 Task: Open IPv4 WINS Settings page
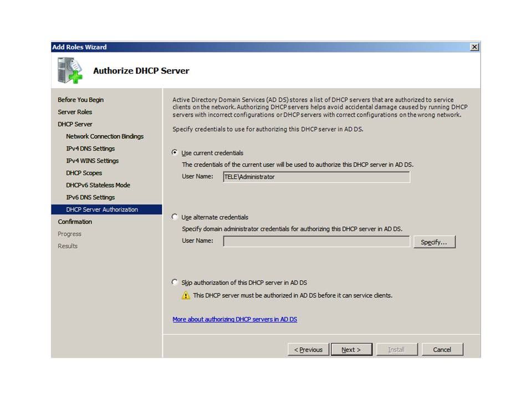92,161
